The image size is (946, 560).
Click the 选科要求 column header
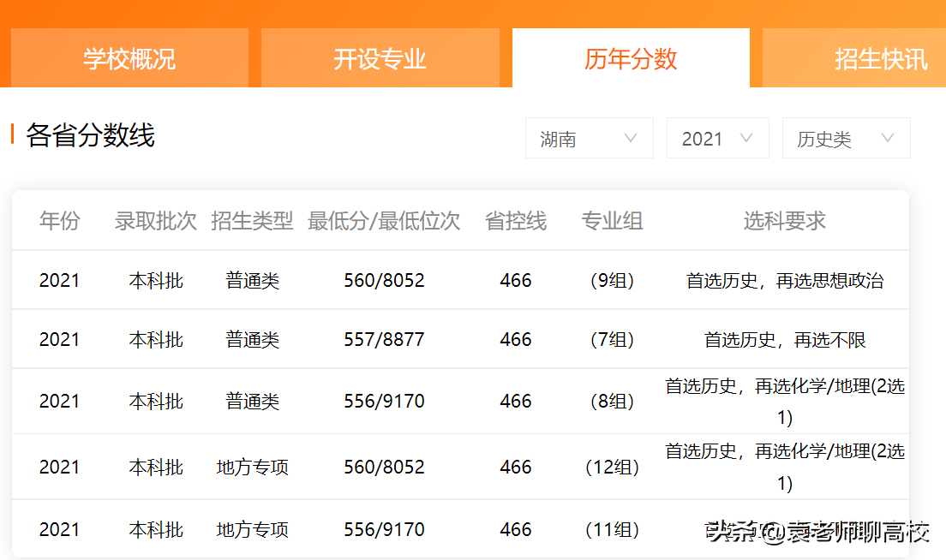coord(782,220)
